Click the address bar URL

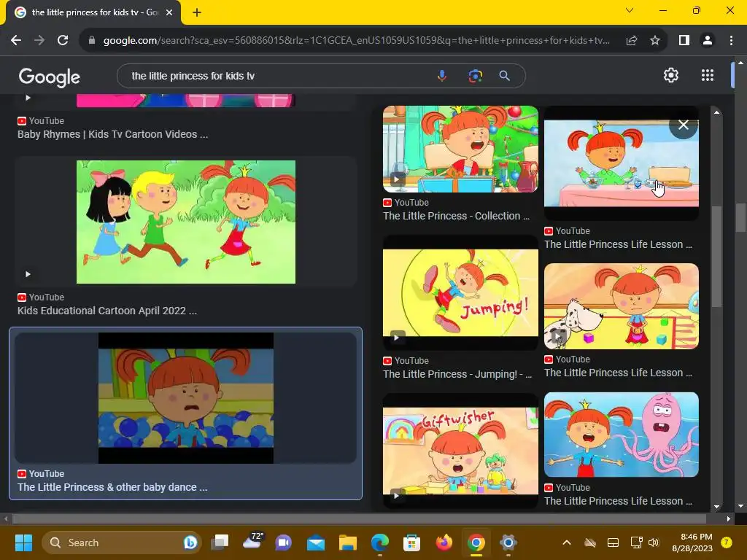356,41
